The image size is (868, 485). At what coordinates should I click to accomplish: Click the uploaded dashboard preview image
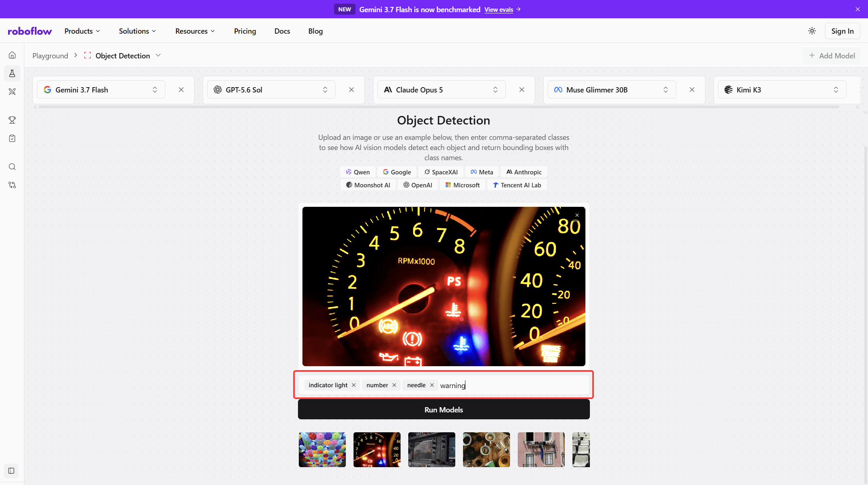(x=444, y=286)
